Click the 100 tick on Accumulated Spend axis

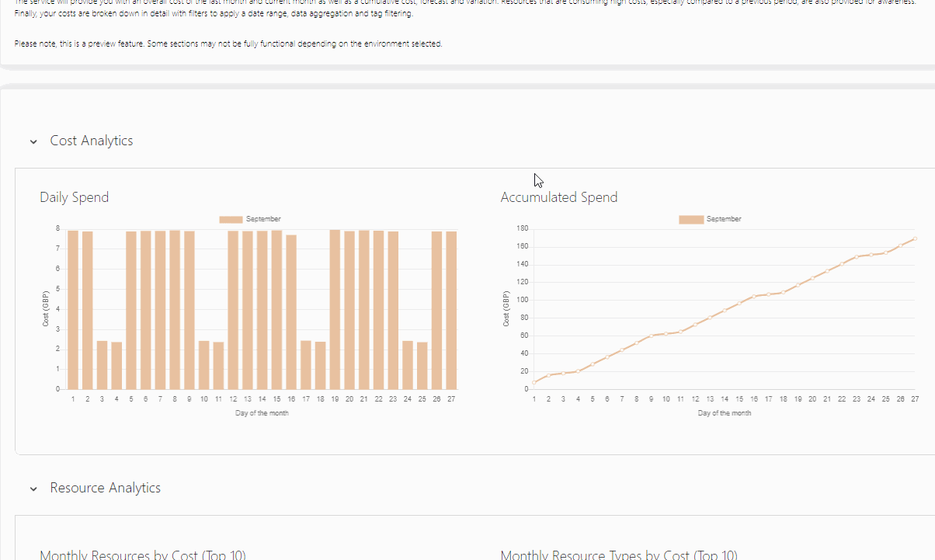pyautogui.click(x=522, y=300)
